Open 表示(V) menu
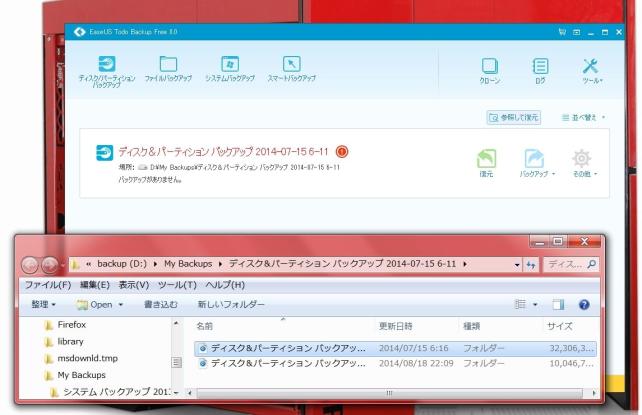Screen dimensions: 642x415 click(x=133, y=285)
